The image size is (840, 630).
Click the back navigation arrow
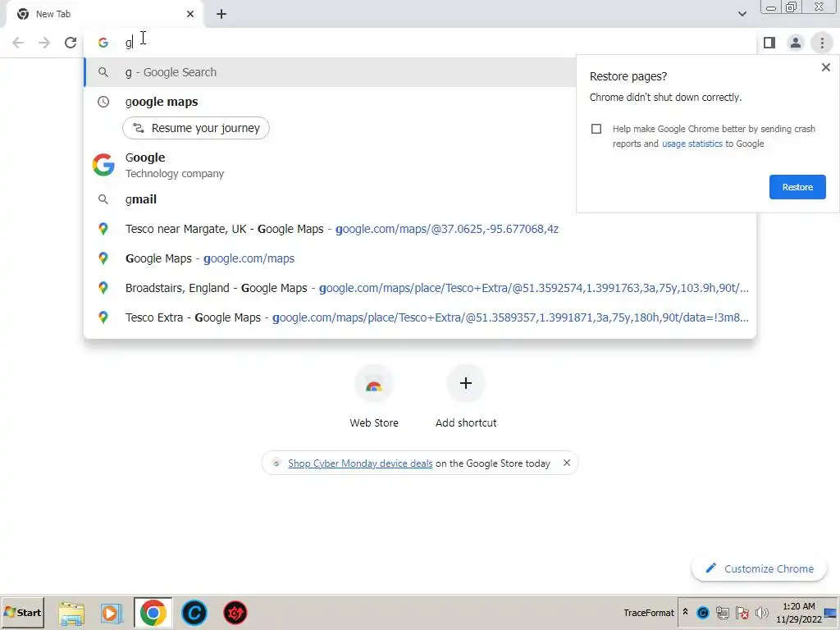(18, 43)
